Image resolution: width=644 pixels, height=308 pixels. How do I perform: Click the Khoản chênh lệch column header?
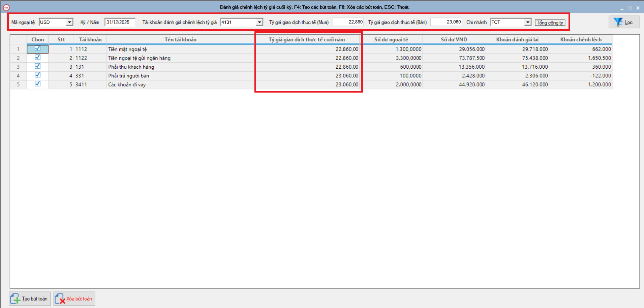point(581,39)
